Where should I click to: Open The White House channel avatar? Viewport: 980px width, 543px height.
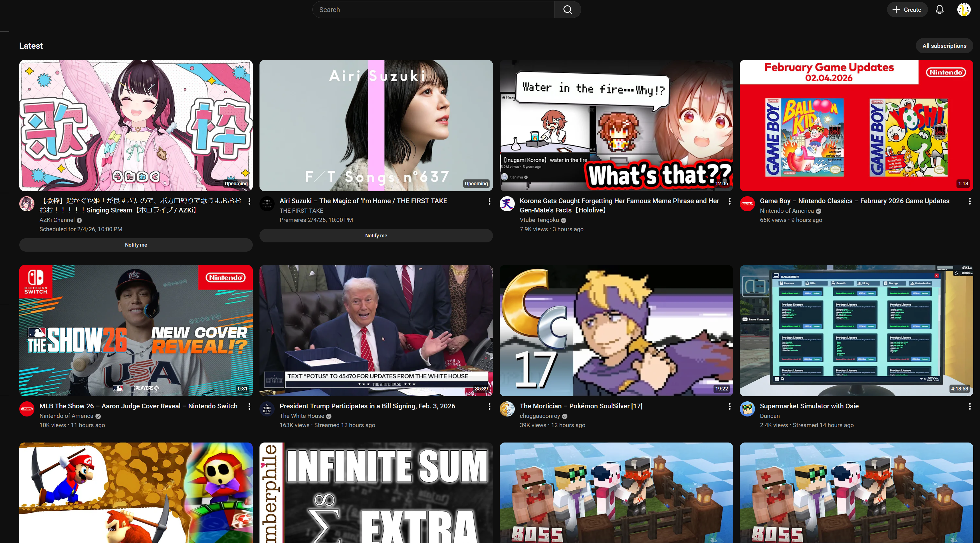[267, 409]
